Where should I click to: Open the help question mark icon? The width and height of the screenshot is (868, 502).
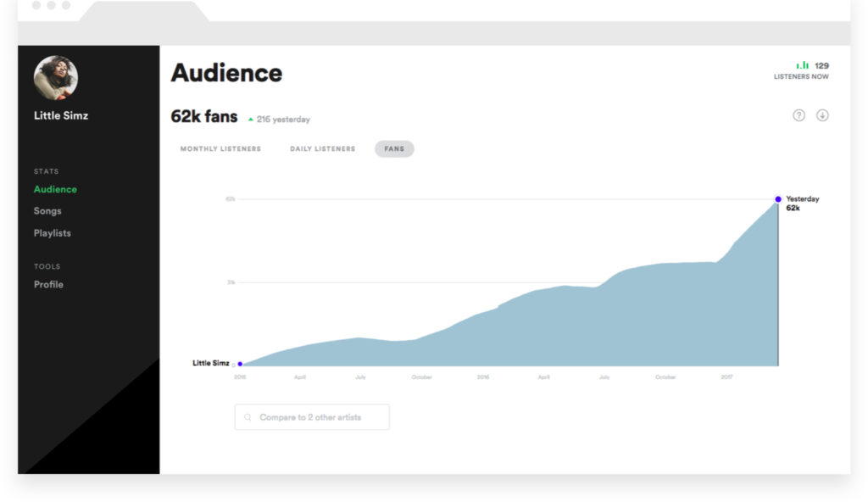click(x=798, y=115)
